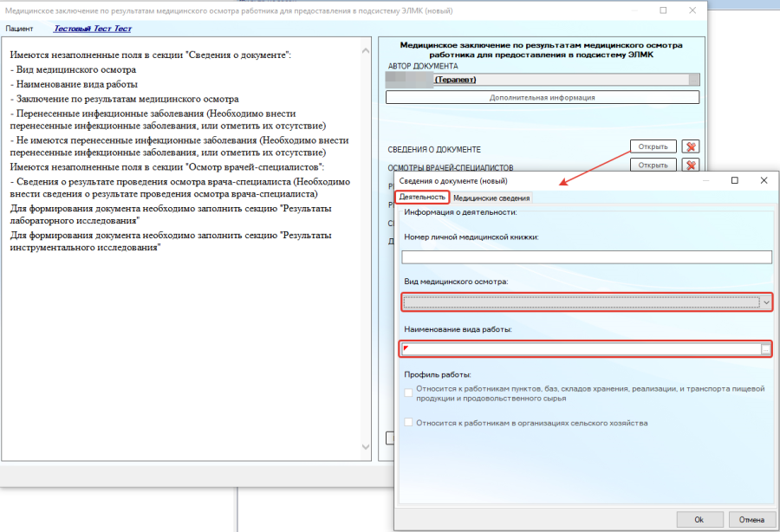Click the 'Дополнительная информация' button
The height and width of the screenshot is (532, 780).
543,97
